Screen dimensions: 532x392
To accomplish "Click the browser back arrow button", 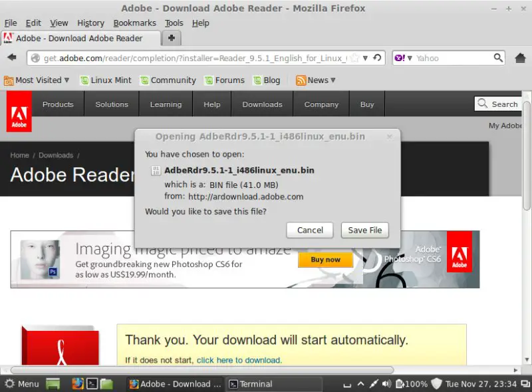I will [x=12, y=58].
